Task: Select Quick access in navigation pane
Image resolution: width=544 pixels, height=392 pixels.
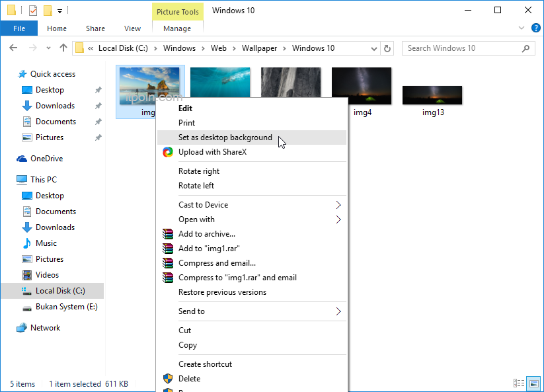Action: click(53, 74)
